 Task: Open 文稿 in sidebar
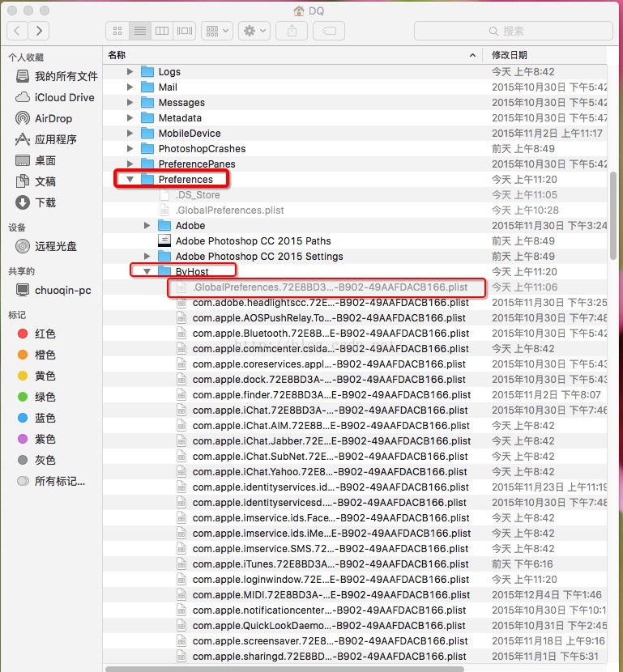click(36, 181)
